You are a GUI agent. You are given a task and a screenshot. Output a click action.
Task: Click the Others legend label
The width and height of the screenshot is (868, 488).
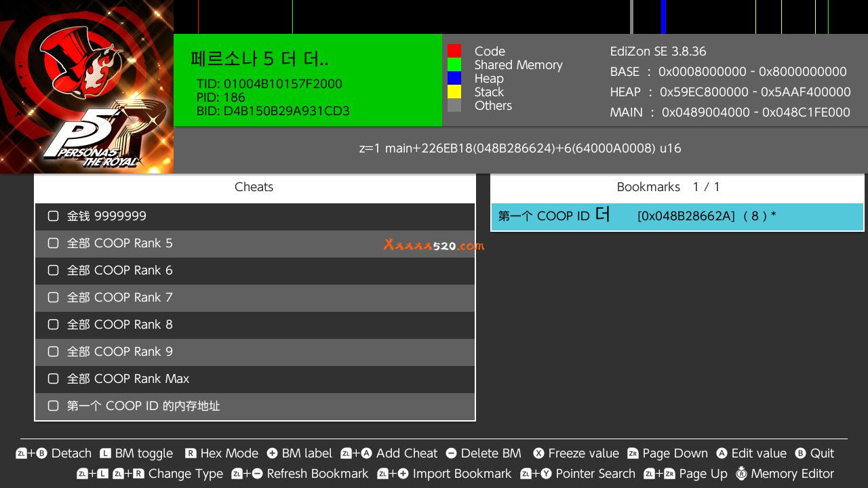pos(493,106)
